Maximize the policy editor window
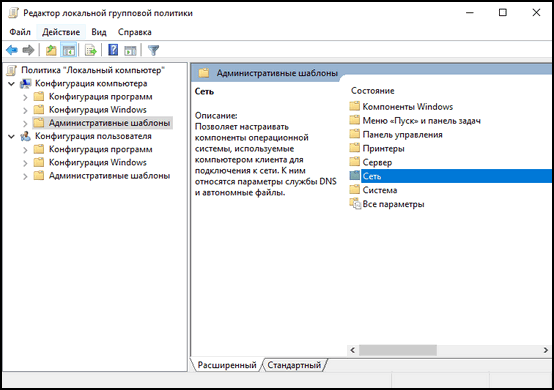This screenshot has height=390, width=554. (x=503, y=12)
